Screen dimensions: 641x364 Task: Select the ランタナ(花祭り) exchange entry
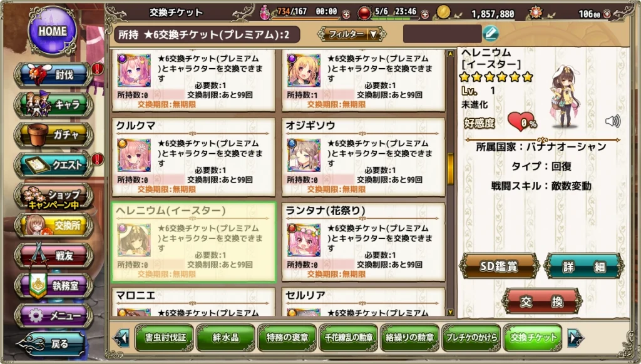point(363,242)
